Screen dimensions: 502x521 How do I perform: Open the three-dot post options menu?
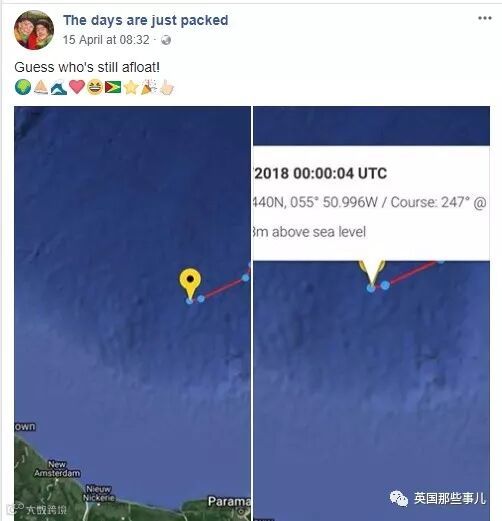tap(485, 18)
